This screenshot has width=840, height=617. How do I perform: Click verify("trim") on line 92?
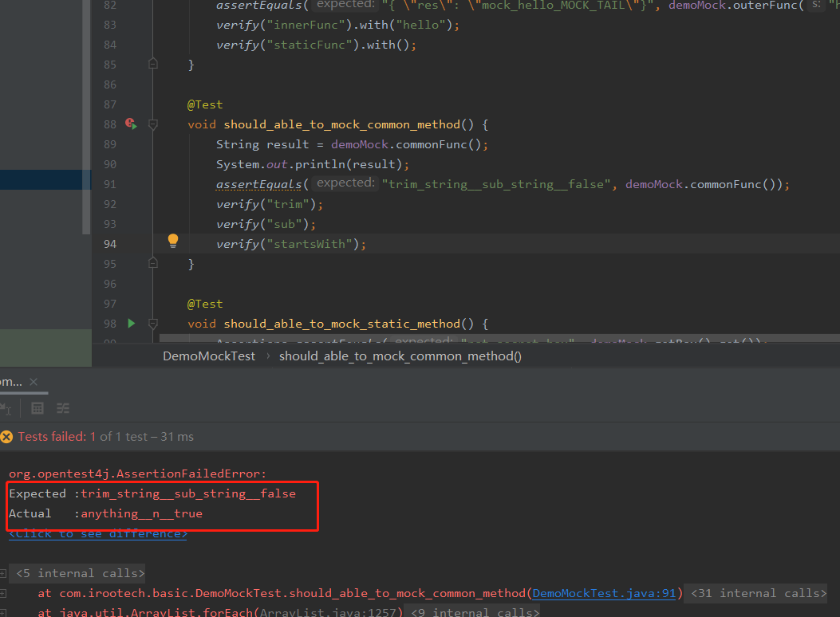270,204
